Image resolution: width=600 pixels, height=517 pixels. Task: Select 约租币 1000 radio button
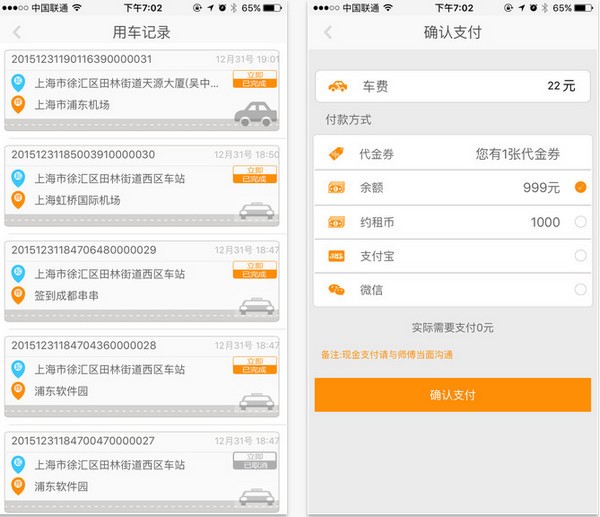[580, 222]
